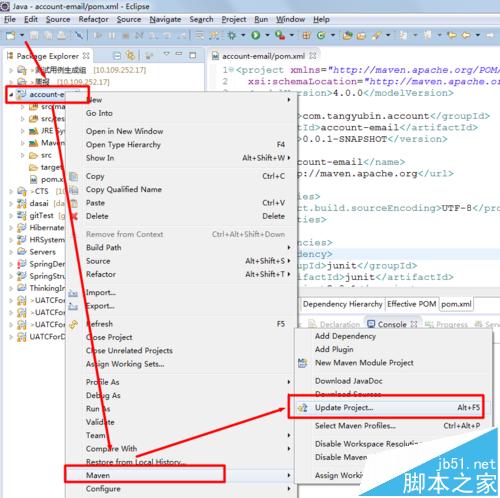
Task: Choose Close Unrelated Projects
Action: 129,351
